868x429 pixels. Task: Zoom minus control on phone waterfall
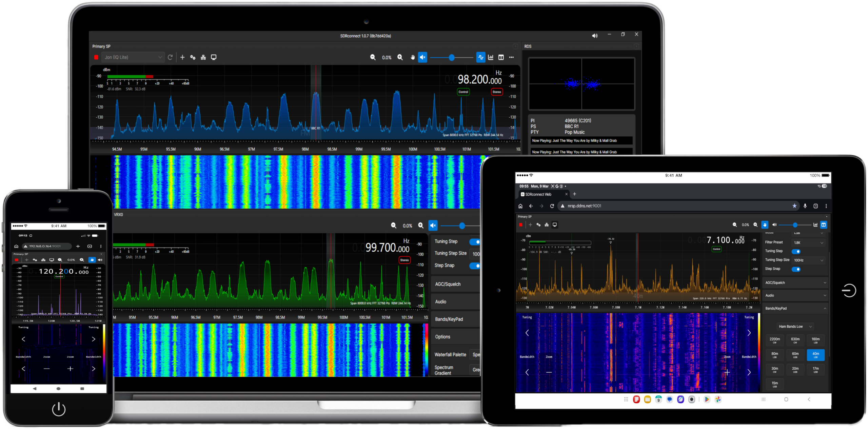pyautogui.click(x=47, y=369)
